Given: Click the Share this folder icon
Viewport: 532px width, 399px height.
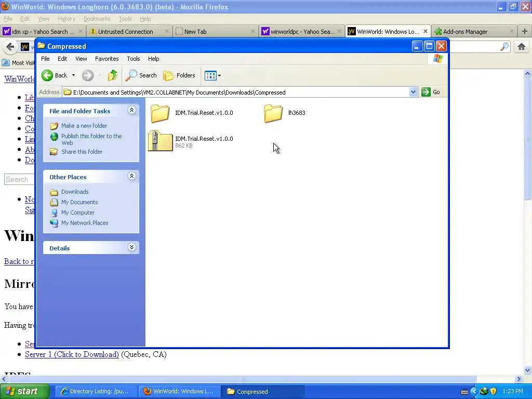Looking at the screenshot, I should pyautogui.click(x=54, y=152).
